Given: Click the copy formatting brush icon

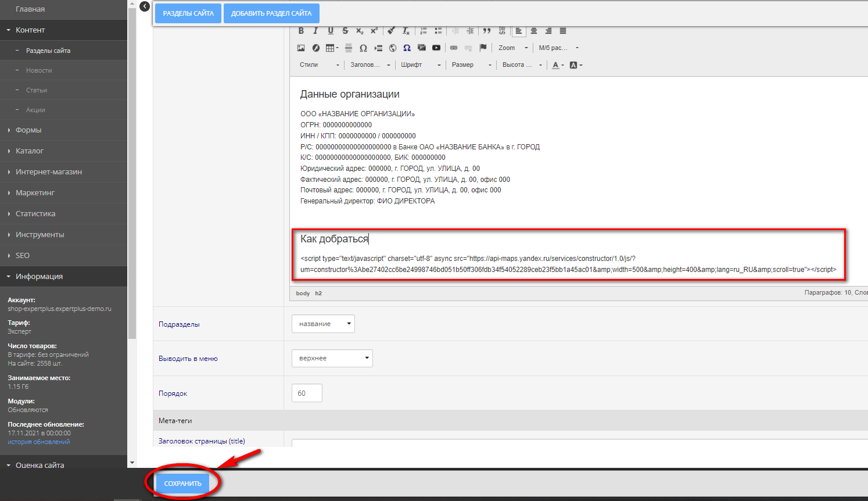Looking at the screenshot, I should (392, 31).
